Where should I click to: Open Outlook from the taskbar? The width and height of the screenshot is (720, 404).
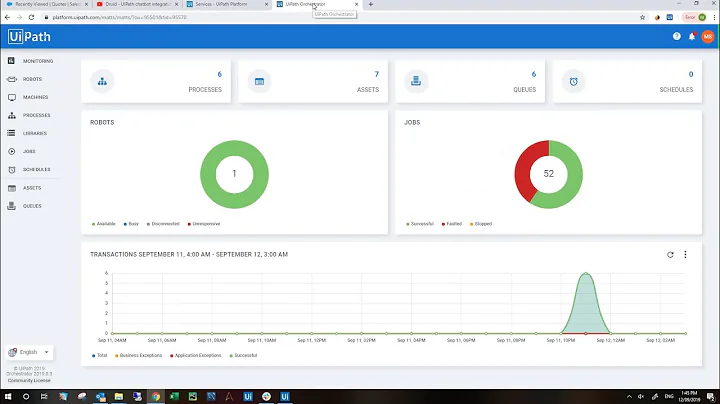coord(101,397)
